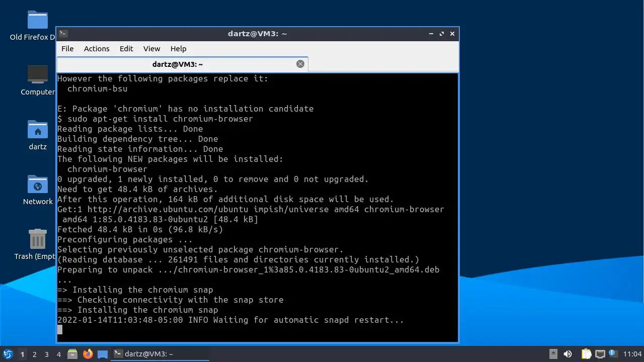The image size is (644, 362).
Task: Click the dartz@VM3 taskbar window button
Action: pos(160,354)
